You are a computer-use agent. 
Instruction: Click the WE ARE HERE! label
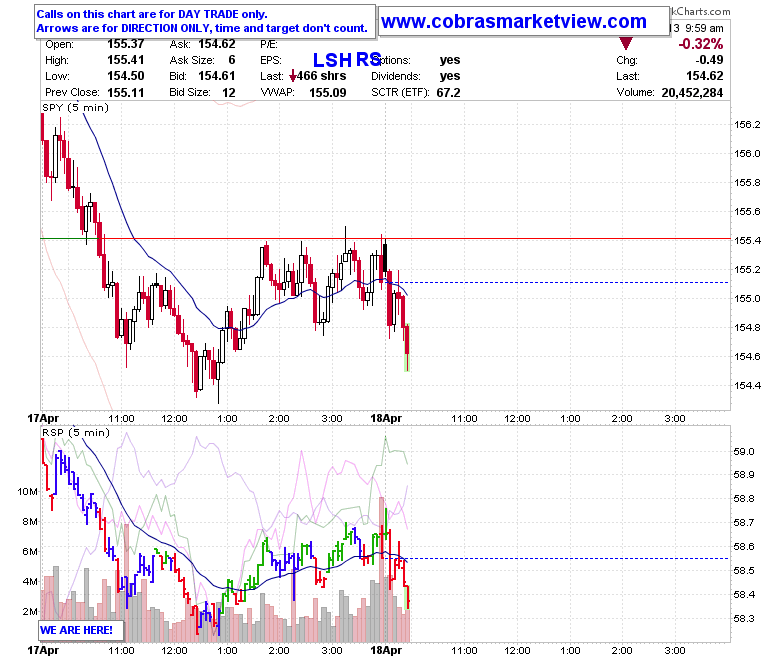(x=76, y=630)
